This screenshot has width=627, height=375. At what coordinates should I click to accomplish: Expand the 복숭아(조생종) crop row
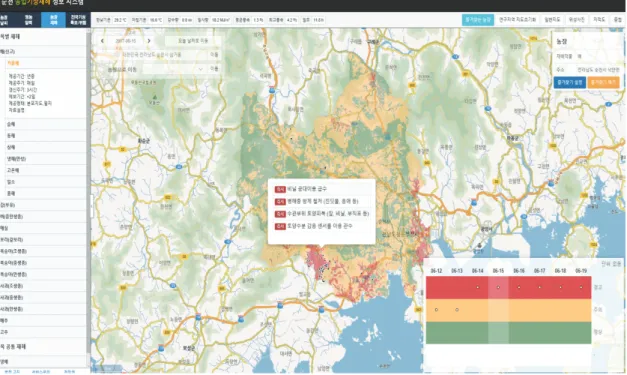[x=43, y=251]
